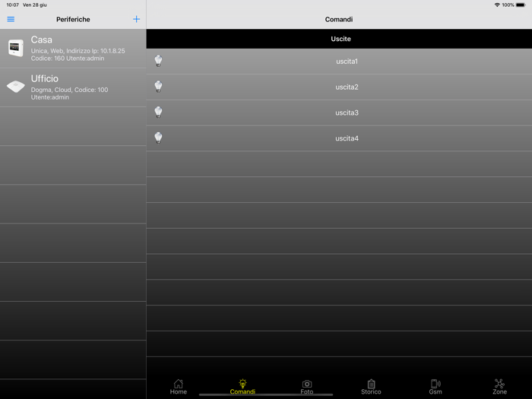The width and height of the screenshot is (532, 399).
Task: Click the Casa device panel thumbnail
Action: (x=16, y=48)
